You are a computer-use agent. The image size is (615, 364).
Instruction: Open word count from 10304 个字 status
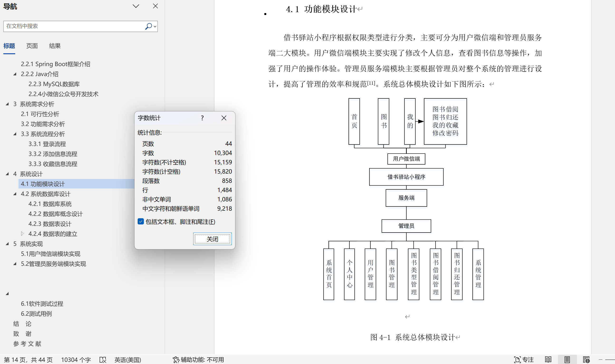click(x=76, y=360)
